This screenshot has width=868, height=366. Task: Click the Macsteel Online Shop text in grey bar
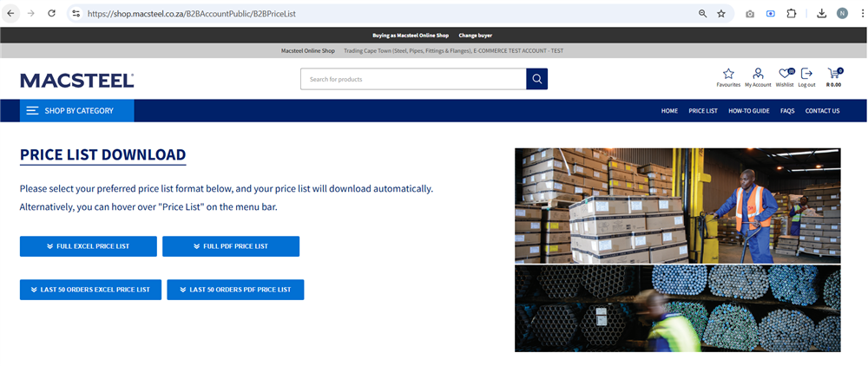tap(308, 51)
